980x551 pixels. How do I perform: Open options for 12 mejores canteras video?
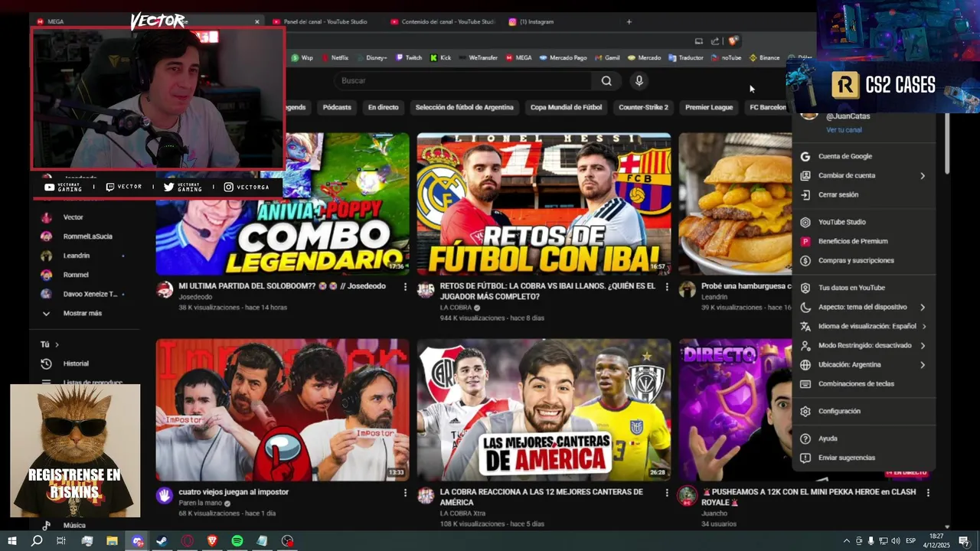(x=666, y=493)
